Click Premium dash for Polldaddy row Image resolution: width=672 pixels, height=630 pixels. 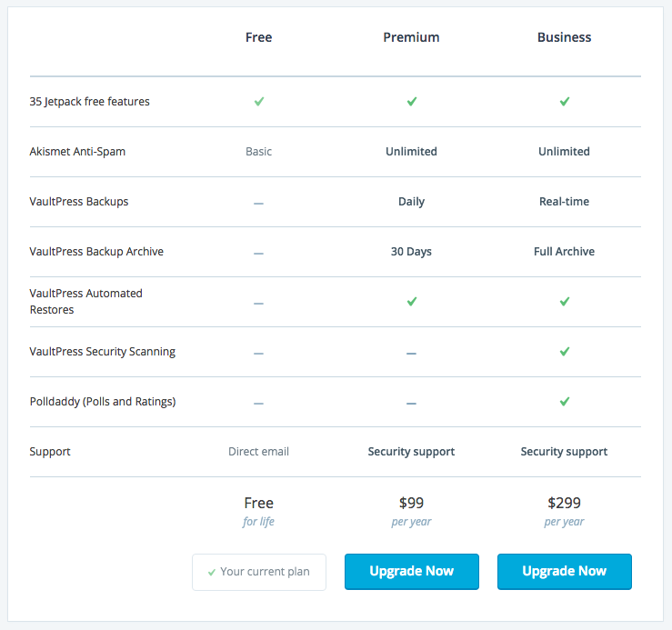coord(411,404)
